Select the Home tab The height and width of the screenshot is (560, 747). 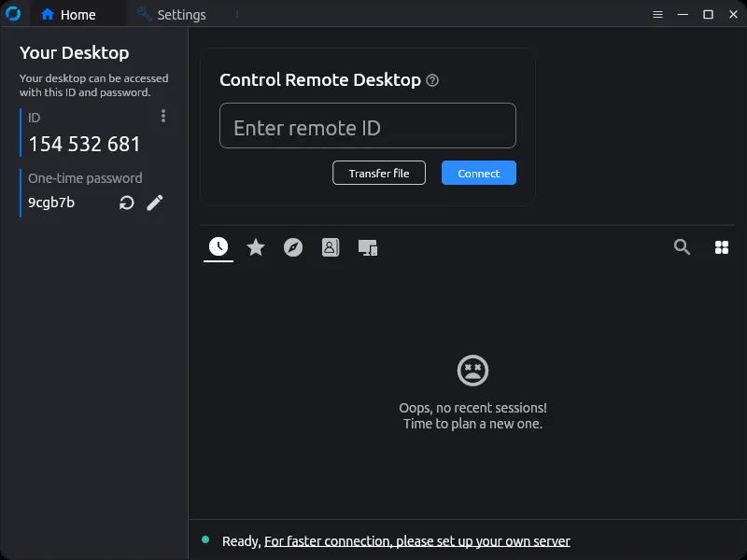71,14
